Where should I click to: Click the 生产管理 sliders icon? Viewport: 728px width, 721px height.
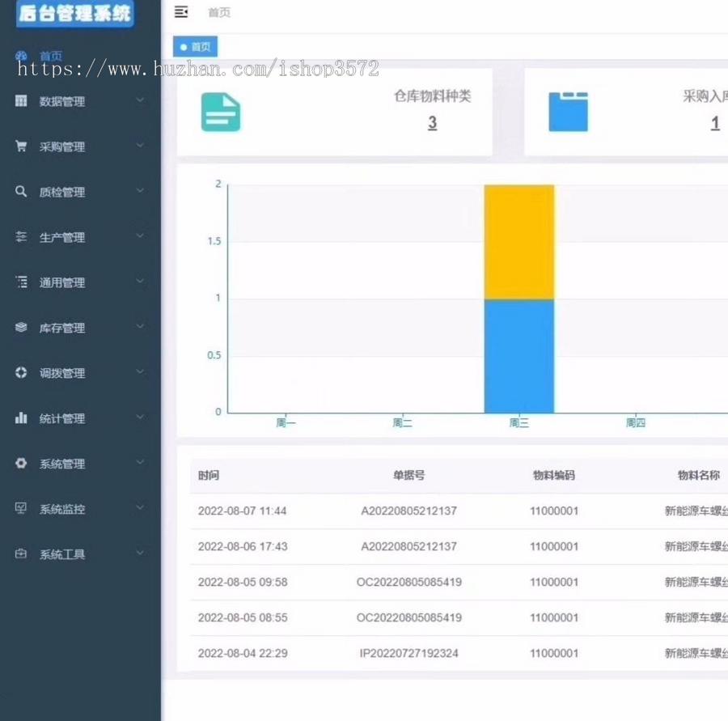click(21, 236)
